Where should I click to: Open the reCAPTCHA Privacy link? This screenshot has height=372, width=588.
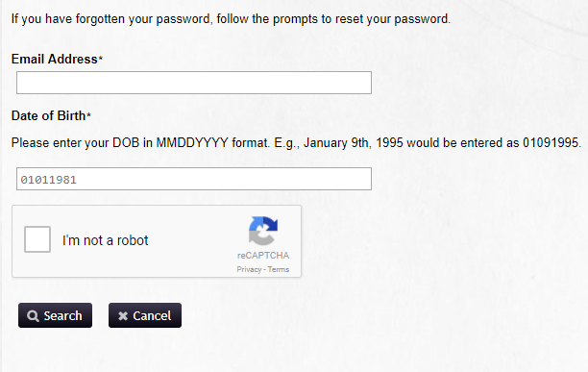click(x=249, y=269)
